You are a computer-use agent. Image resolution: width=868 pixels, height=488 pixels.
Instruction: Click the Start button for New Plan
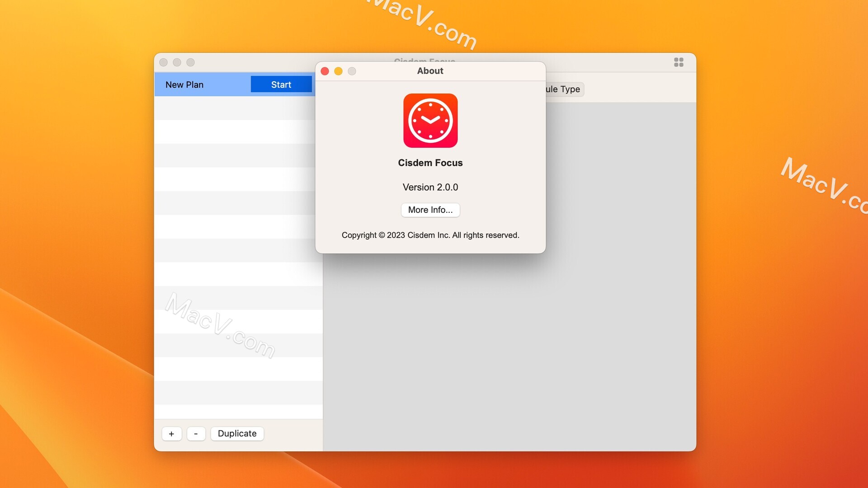tap(281, 84)
